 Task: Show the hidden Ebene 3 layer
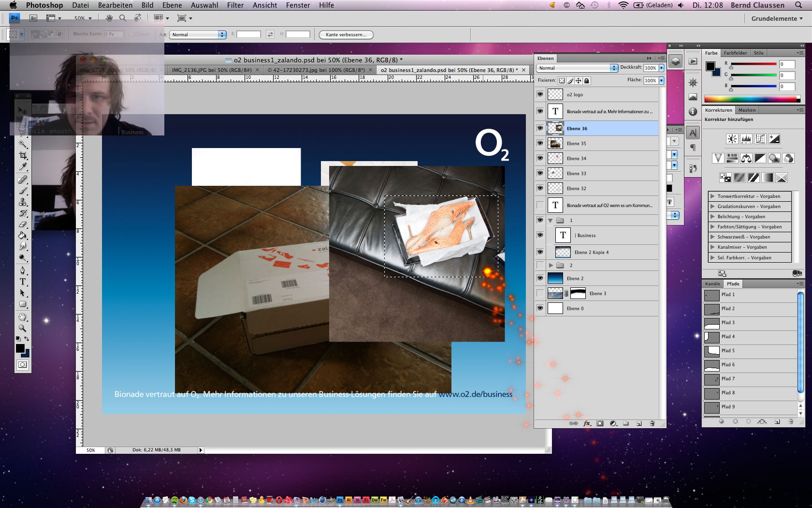click(x=540, y=293)
